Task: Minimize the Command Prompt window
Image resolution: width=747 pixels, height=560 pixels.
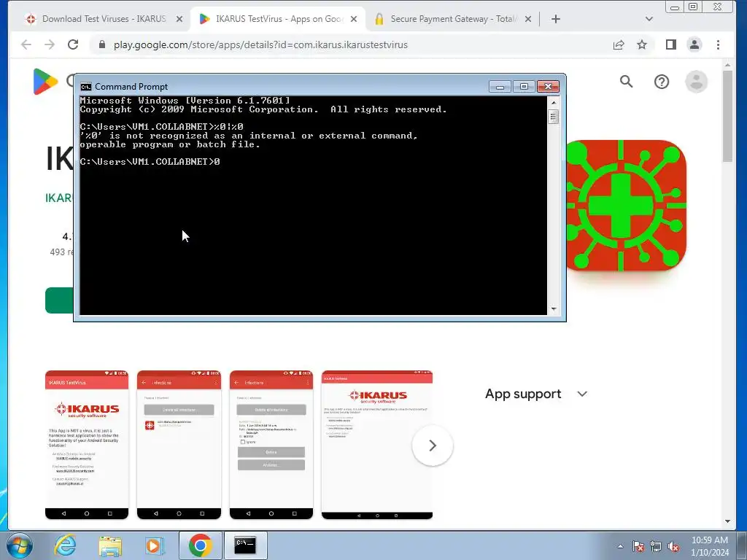Action: tap(500, 87)
